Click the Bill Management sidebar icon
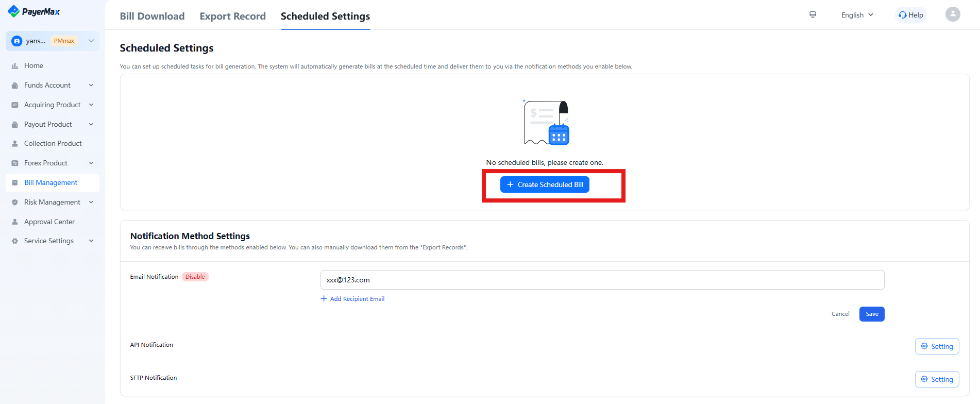980x404 pixels. tap(15, 183)
